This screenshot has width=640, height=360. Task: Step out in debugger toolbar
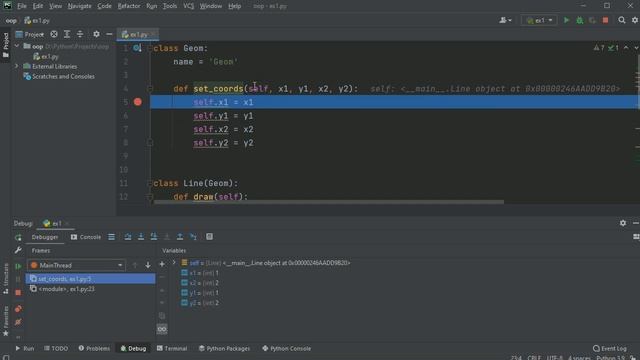click(180, 237)
